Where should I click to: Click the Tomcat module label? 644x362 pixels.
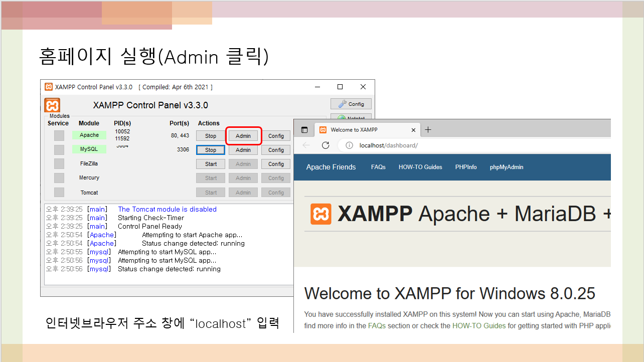click(89, 193)
